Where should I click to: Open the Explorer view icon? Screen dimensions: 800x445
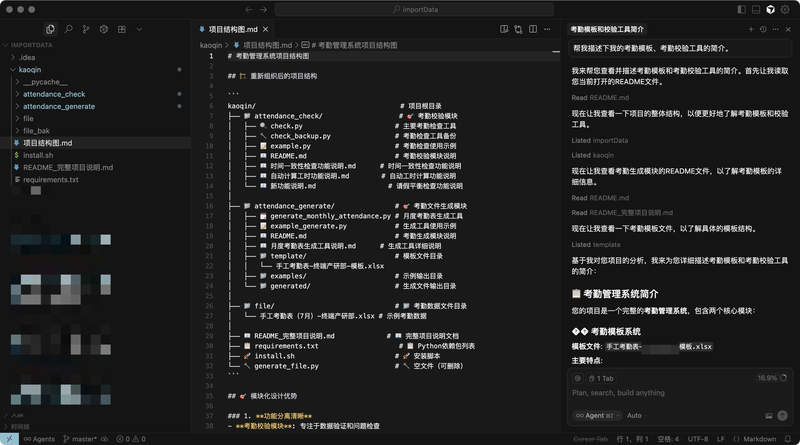[50, 29]
